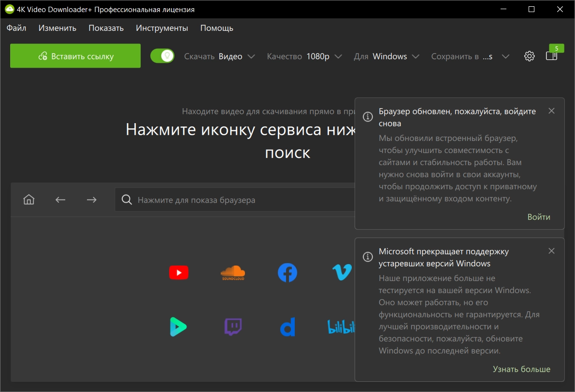575x392 pixels.
Task: Open the SoundCloud service icon
Action: [233, 273]
